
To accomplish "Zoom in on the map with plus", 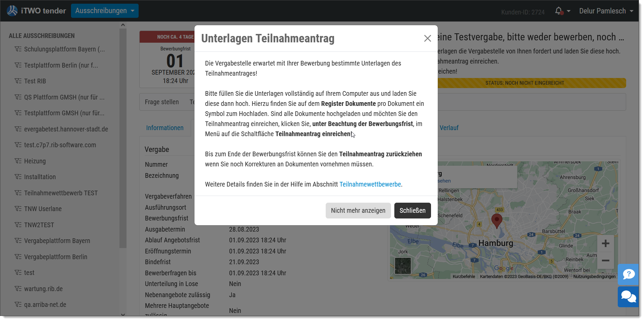I will [x=605, y=243].
